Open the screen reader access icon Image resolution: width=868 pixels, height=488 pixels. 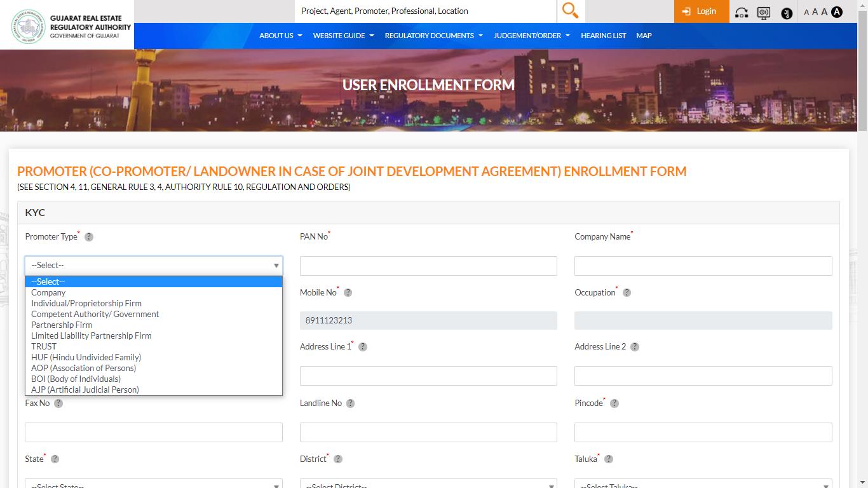point(764,12)
